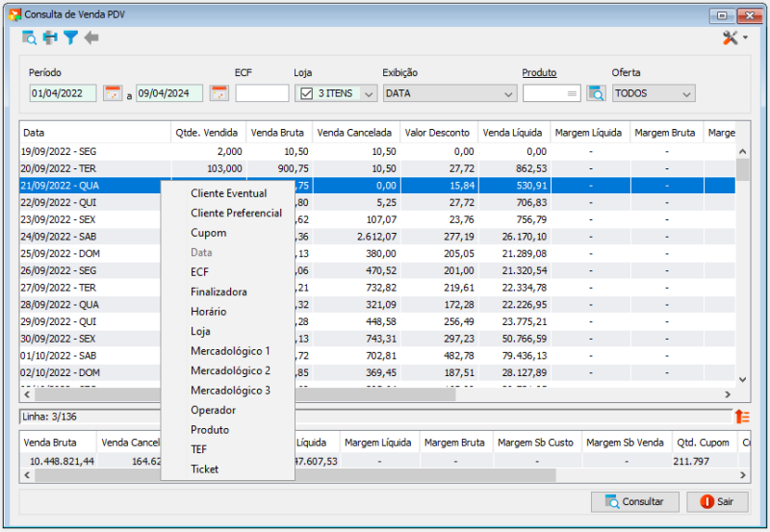Screen dimensions: 770x532
Task: Open the Exibição DATA dropdown
Action: pyautogui.click(x=449, y=93)
